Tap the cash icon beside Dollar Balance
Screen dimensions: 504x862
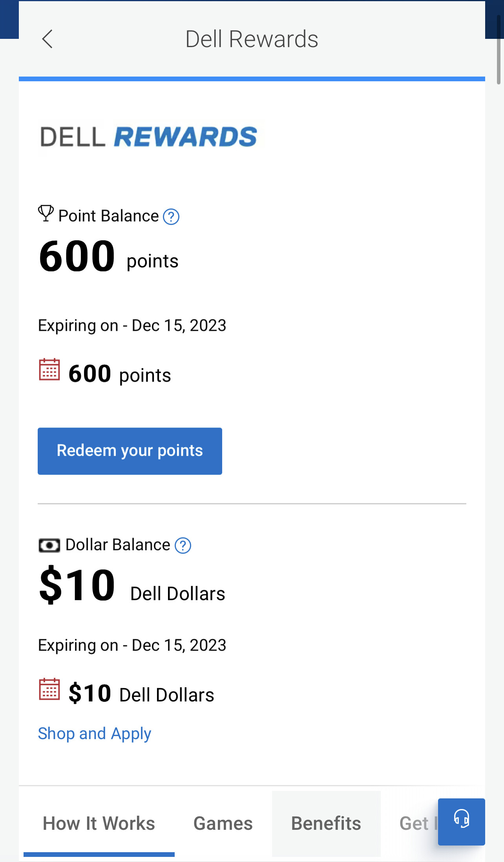coord(49,545)
